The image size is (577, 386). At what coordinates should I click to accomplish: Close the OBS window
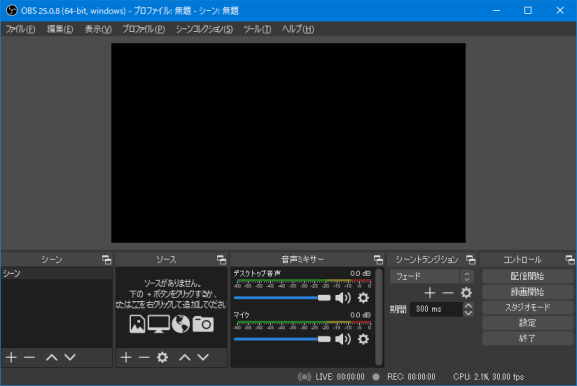click(x=560, y=10)
